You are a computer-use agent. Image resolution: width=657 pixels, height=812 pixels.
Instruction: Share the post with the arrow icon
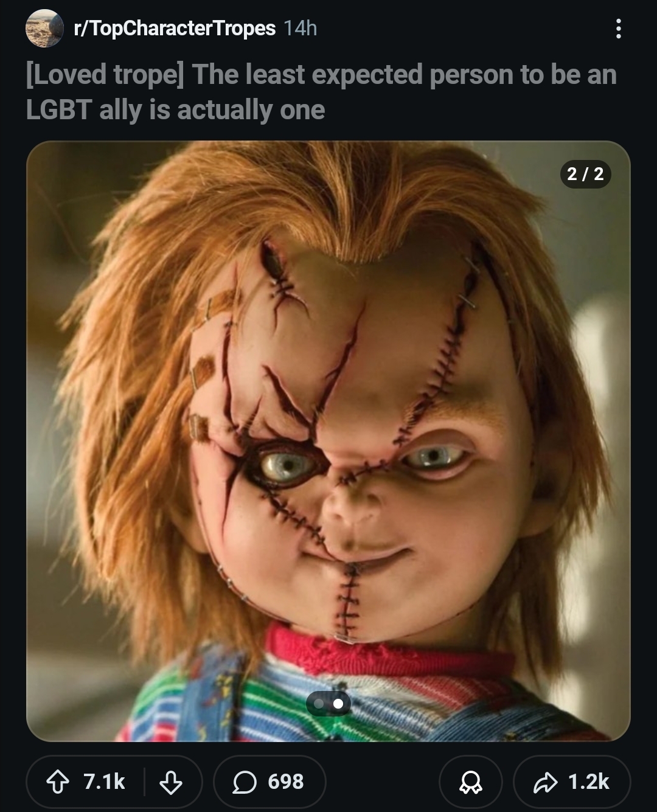(x=544, y=782)
